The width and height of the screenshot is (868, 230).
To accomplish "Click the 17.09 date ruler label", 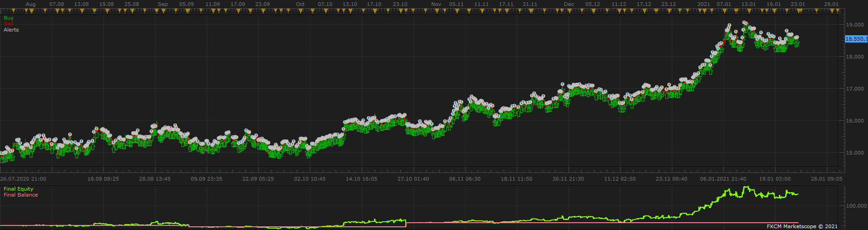I will click(238, 4).
